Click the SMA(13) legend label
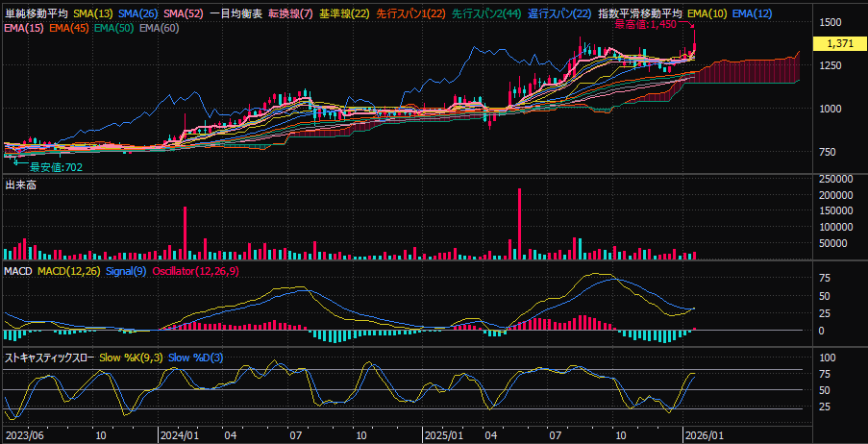868x444 pixels. [x=93, y=14]
